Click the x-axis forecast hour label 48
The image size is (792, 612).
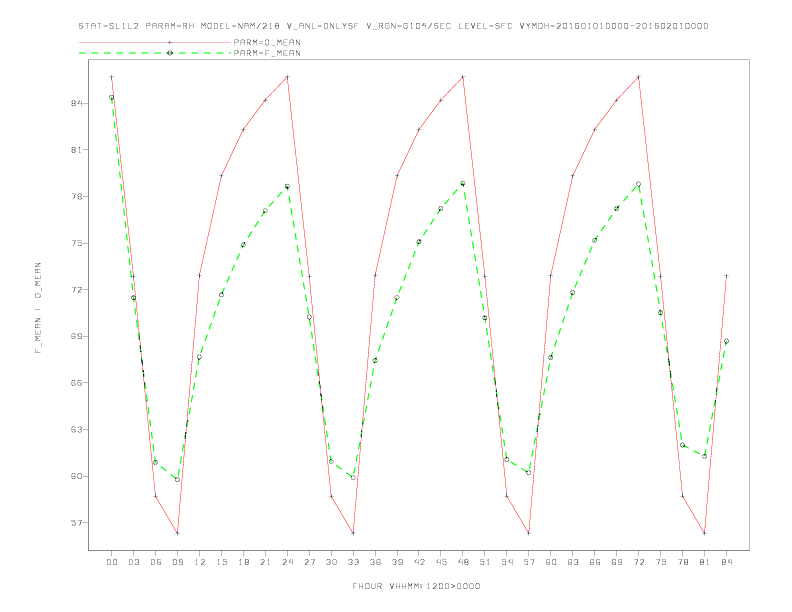click(x=463, y=562)
